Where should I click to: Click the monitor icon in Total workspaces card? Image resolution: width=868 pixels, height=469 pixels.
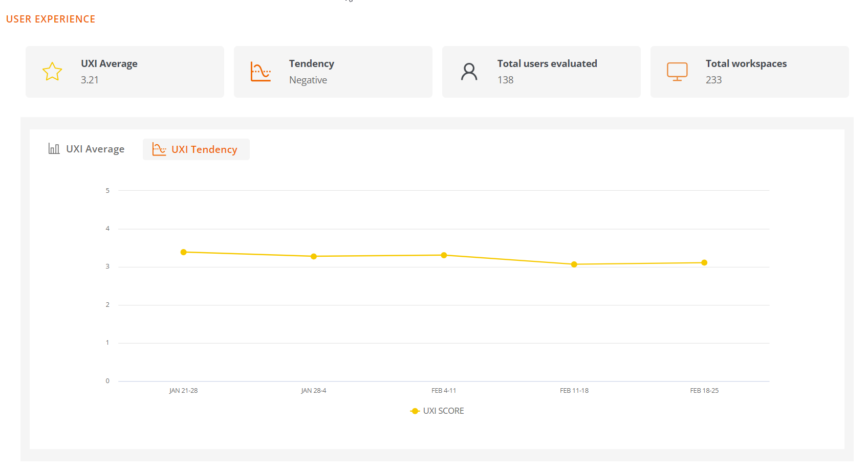[677, 72]
